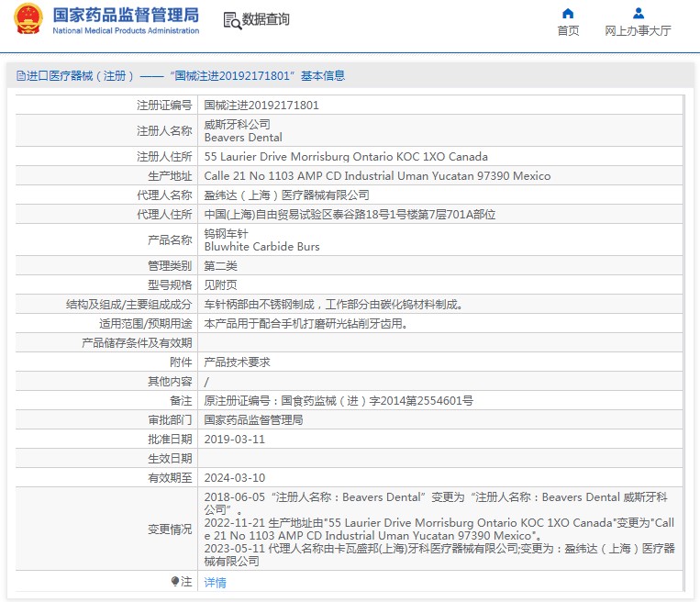Screen dimensions: 700x602
Task: Click the 代理人名称 label
Action: (164, 195)
